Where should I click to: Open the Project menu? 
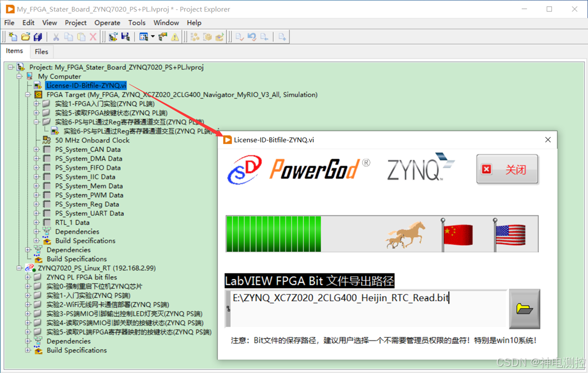coord(76,23)
